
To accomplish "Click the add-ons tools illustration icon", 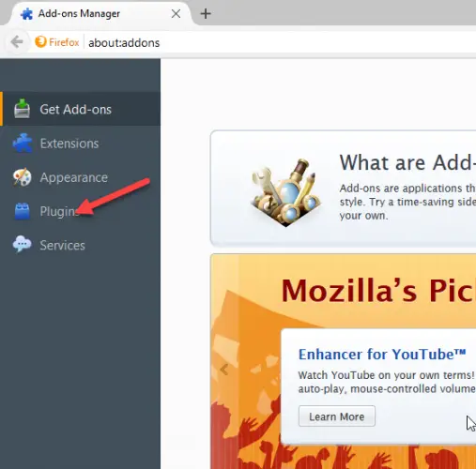I will tap(286, 192).
